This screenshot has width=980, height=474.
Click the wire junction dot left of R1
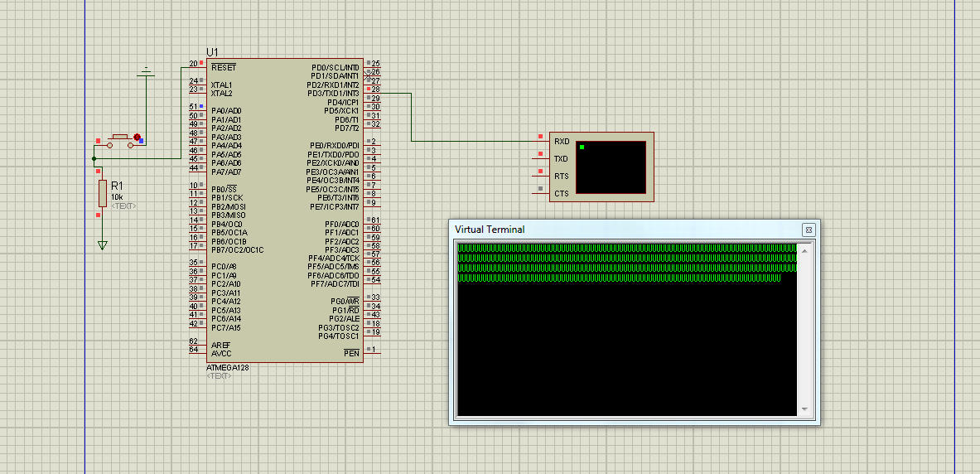(94, 159)
